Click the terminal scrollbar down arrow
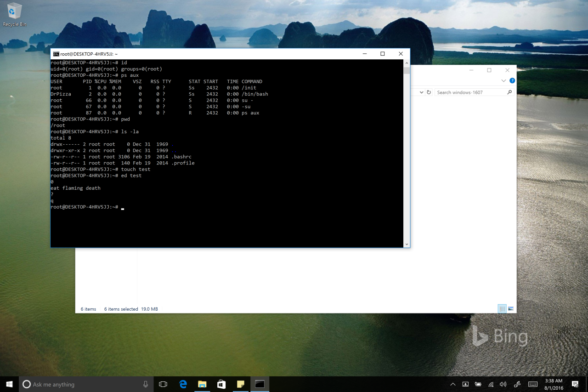The width and height of the screenshot is (588, 392). (407, 244)
